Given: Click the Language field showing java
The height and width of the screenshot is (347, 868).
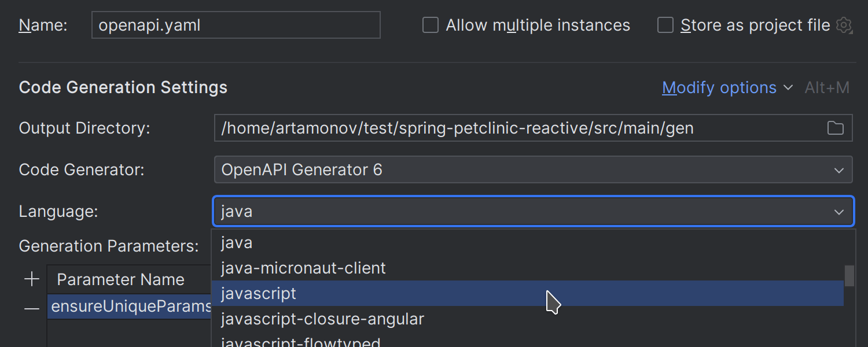Looking at the screenshot, I should pos(521,212).
